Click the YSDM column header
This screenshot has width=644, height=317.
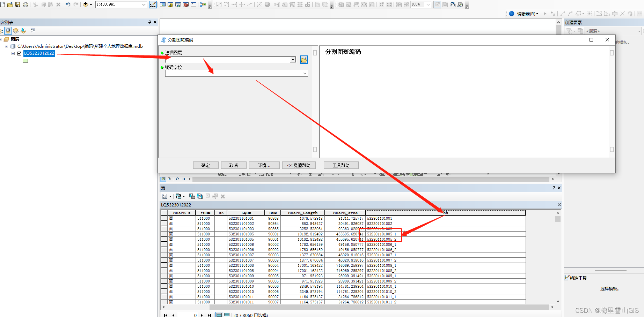click(x=205, y=213)
